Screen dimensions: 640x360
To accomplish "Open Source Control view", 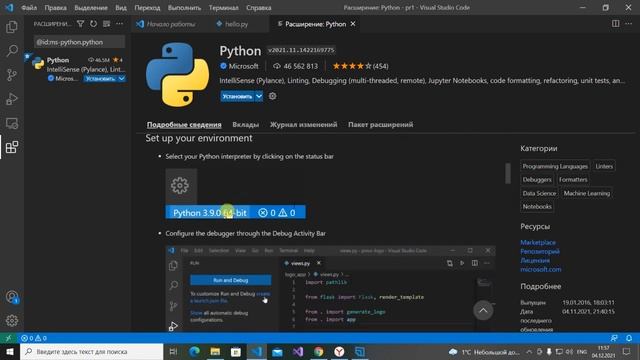I will (x=12, y=75).
